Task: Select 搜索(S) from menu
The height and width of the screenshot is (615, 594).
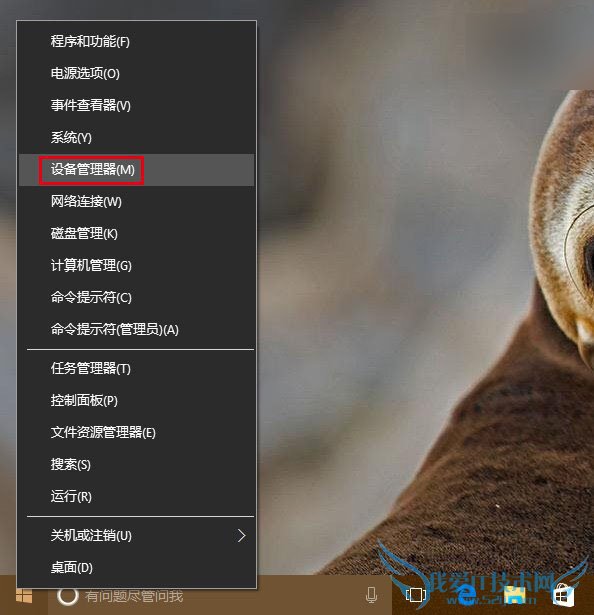Action: pyautogui.click(x=137, y=465)
